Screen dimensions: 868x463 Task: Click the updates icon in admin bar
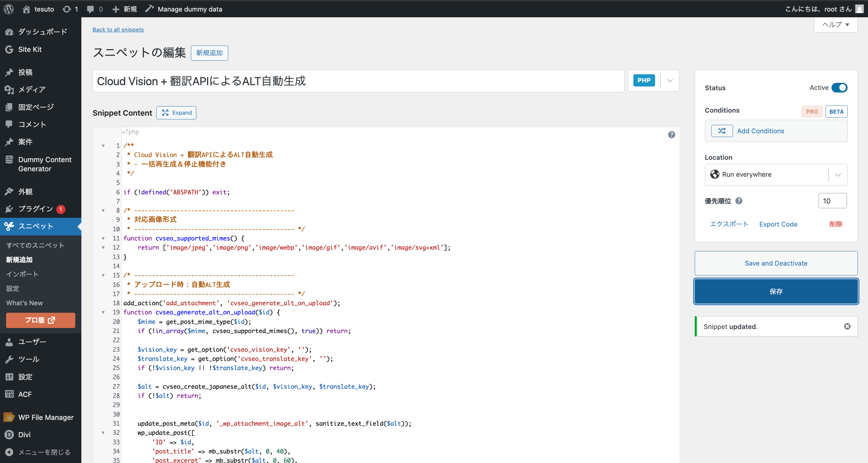[67, 9]
